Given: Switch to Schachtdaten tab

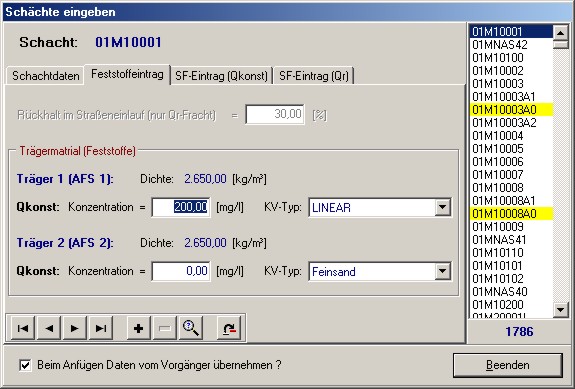Looking at the screenshot, I should point(45,76).
